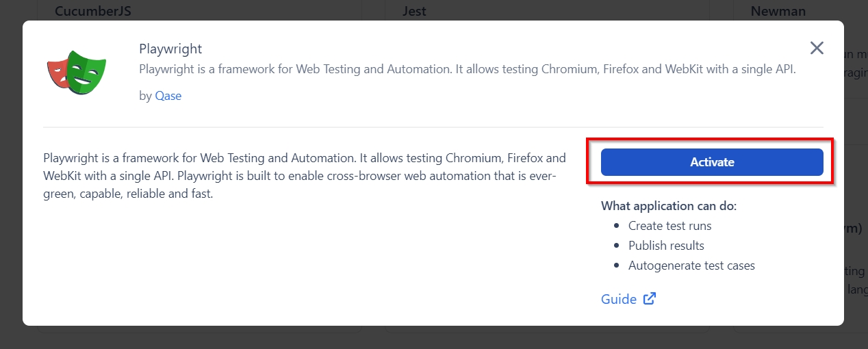The height and width of the screenshot is (349, 868).
Task: Click the Newman card title behind the dialog
Action: pyautogui.click(x=778, y=10)
